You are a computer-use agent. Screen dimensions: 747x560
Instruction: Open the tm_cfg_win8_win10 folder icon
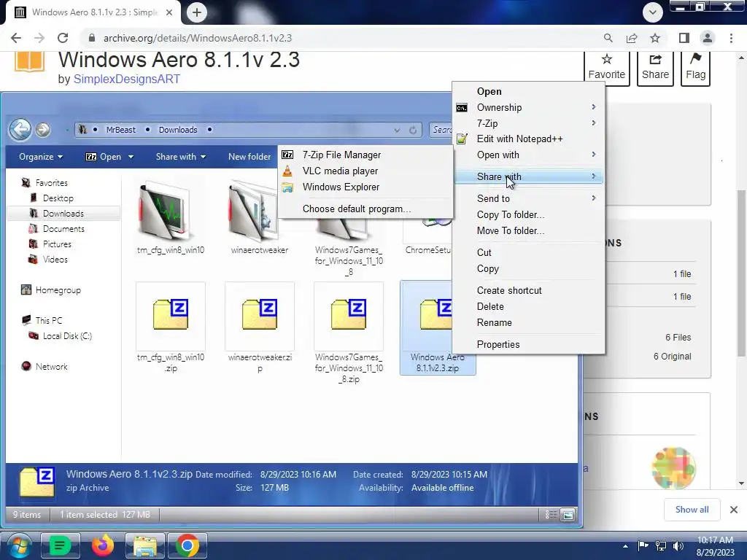[164, 210]
